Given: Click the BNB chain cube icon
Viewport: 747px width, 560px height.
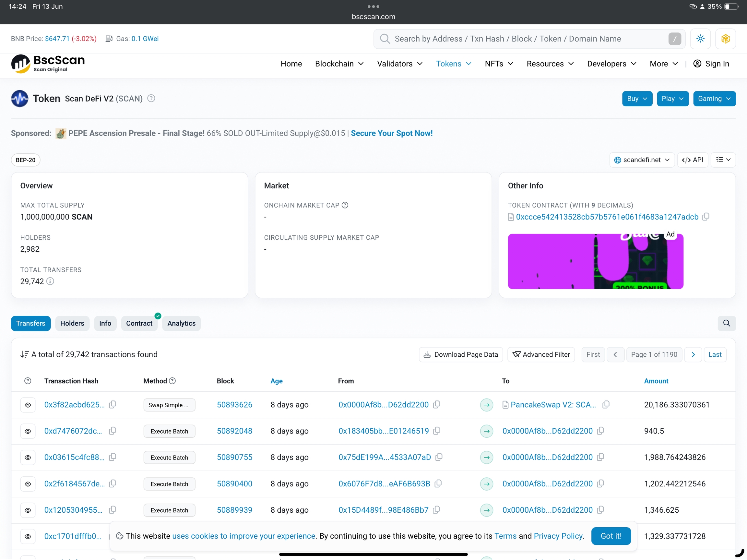Looking at the screenshot, I should 725,39.
